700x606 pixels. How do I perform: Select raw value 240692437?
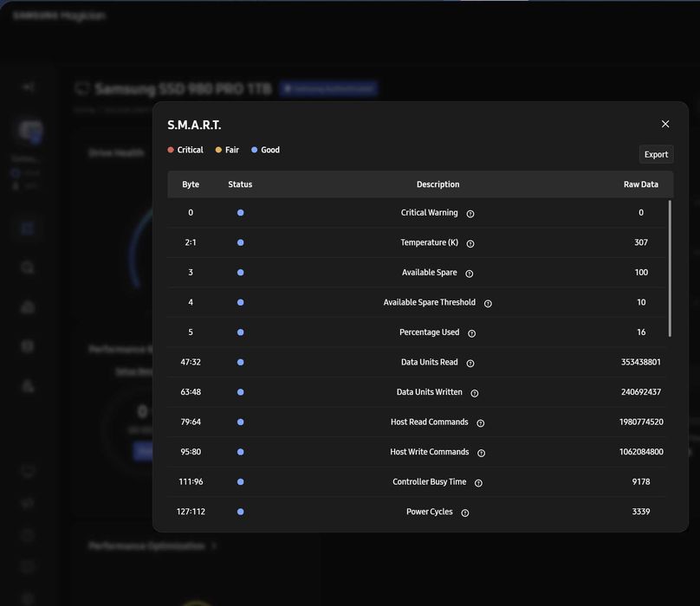click(x=640, y=392)
